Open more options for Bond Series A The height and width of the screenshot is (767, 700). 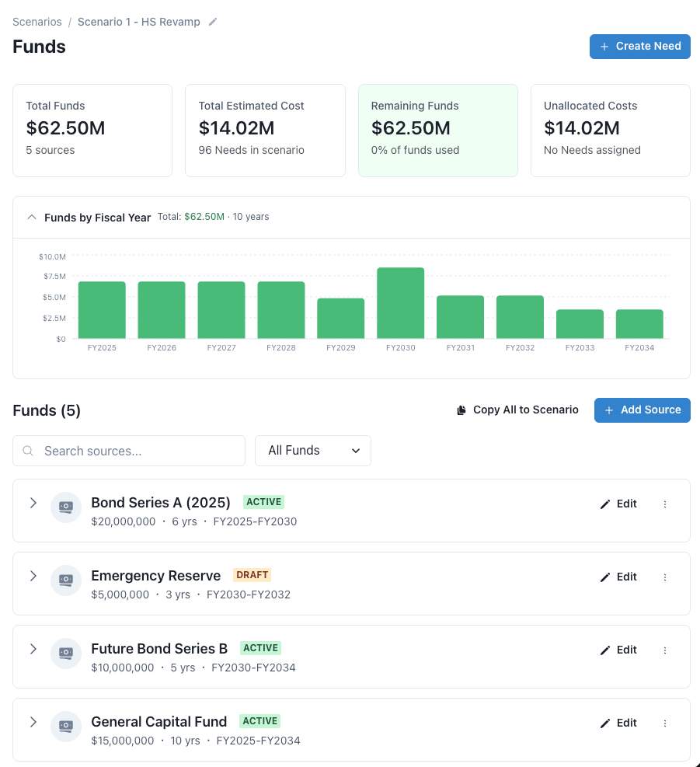[x=665, y=504]
